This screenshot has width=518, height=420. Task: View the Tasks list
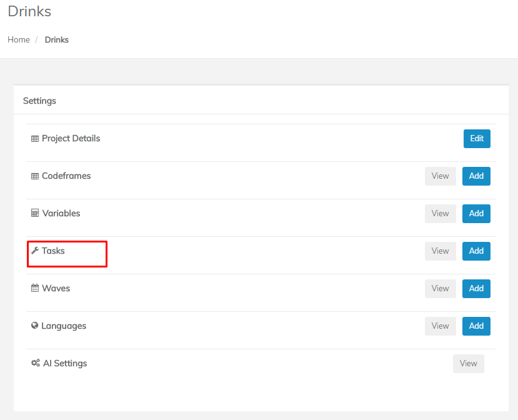point(440,251)
